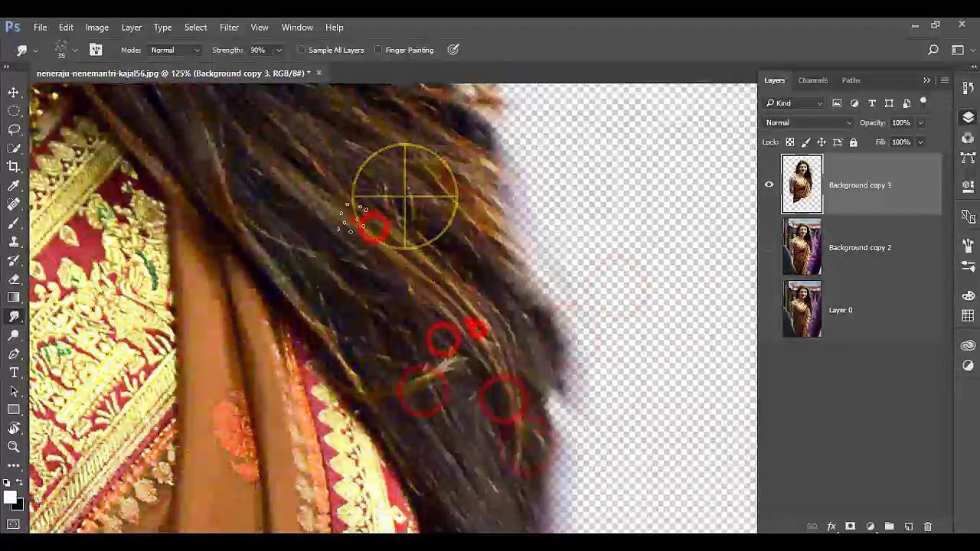Screen dimensions: 980x551
Task: Click the foreground color swatch
Action: click(x=10, y=498)
